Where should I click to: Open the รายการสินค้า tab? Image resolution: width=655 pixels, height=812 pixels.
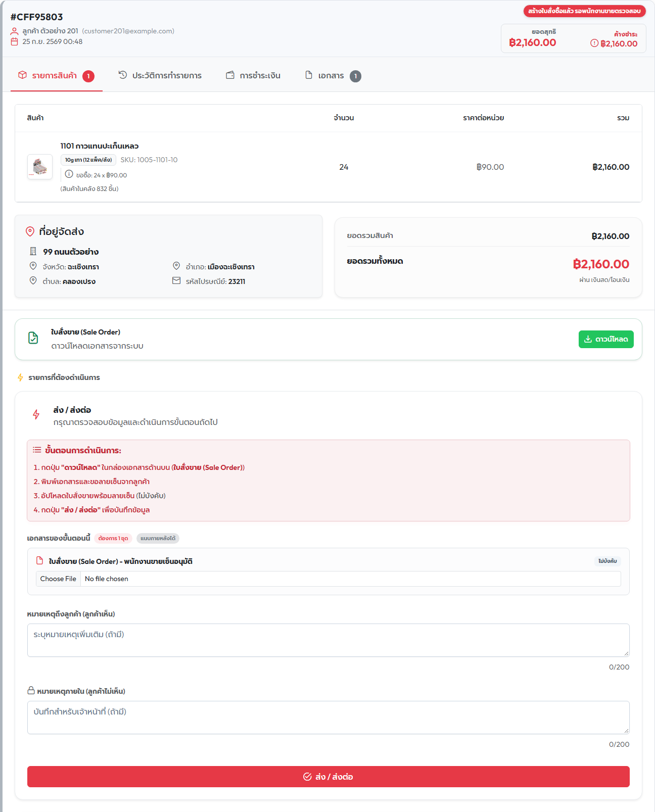[56, 76]
